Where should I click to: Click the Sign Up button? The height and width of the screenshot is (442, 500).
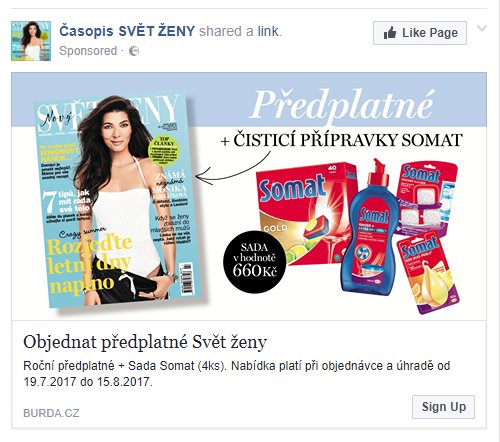pos(443,407)
